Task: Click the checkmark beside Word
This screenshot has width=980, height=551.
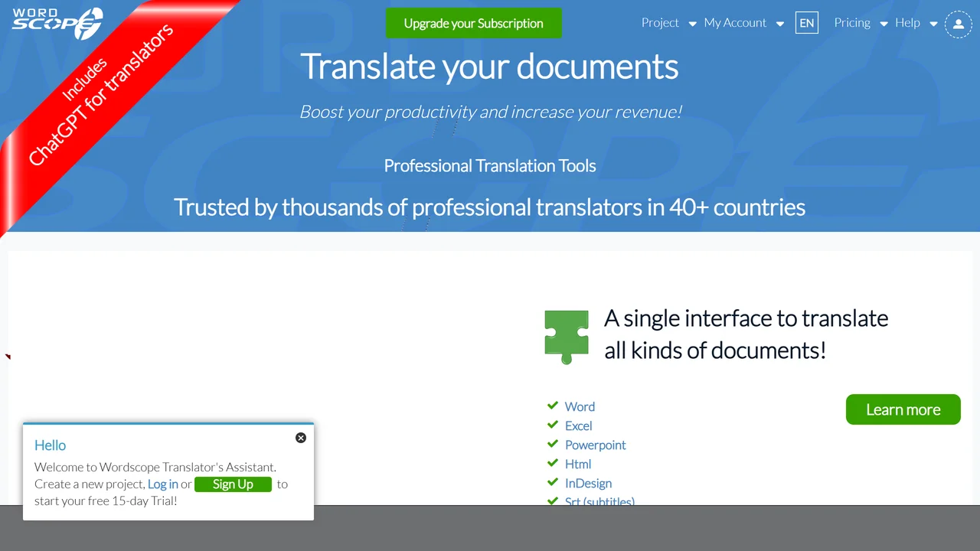Action: (x=553, y=406)
